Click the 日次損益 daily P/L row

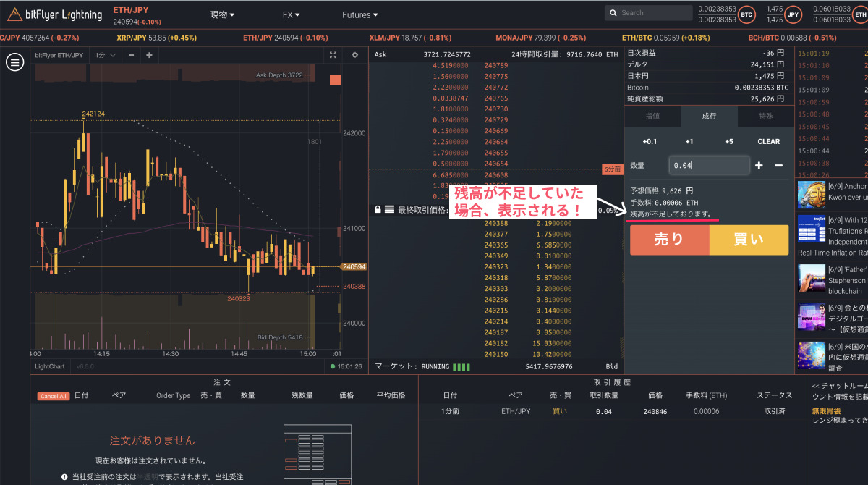tap(709, 53)
